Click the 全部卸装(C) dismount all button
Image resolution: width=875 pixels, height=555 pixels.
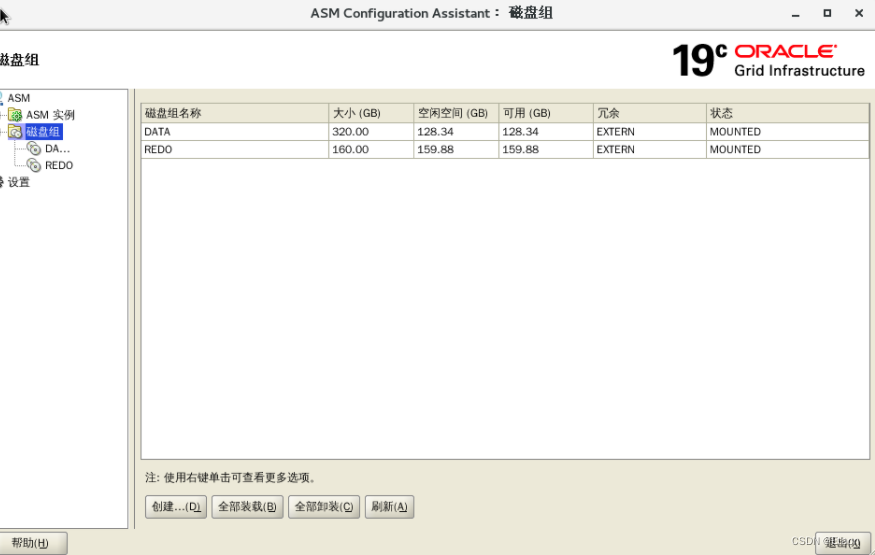324,507
